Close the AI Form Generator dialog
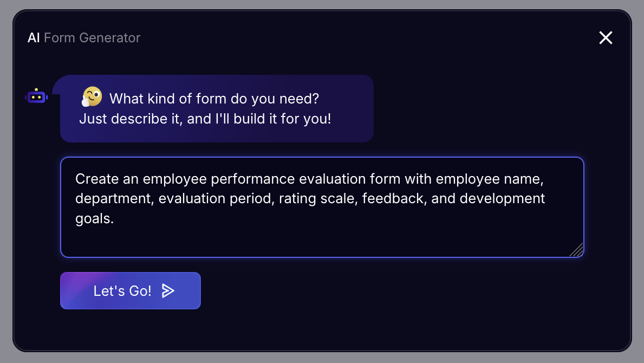Image resolution: width=644 pixels, height=363 pixels. (605, 37)
